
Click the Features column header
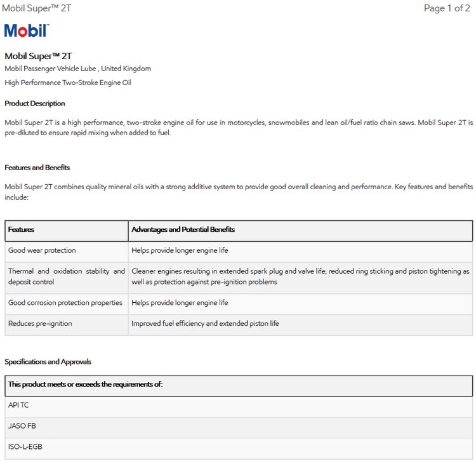point(67,230)
